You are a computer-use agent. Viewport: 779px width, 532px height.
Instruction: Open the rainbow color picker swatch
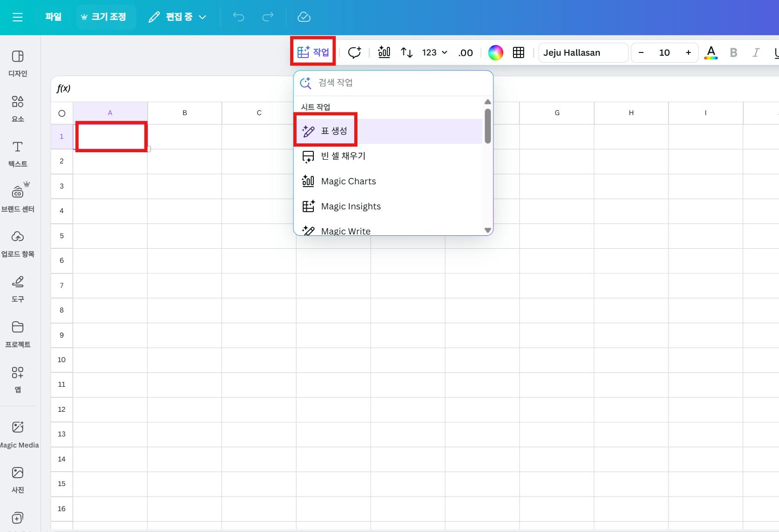pyautogui.click(x=495, y=52)
